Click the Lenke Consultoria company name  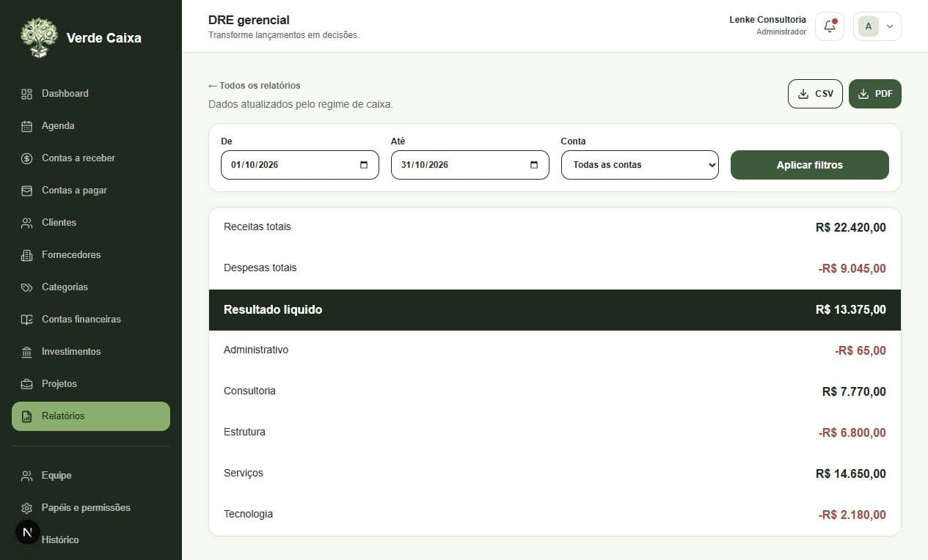coord(767,20)
